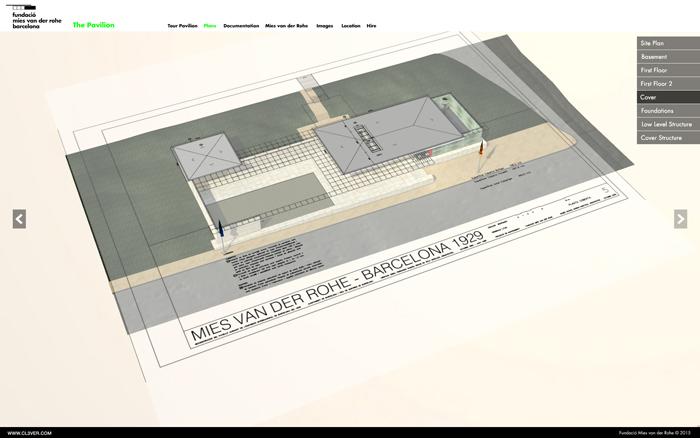This screenshot has height=438, width=700.
Task: Navigate to the Location page
Action: 351,25
